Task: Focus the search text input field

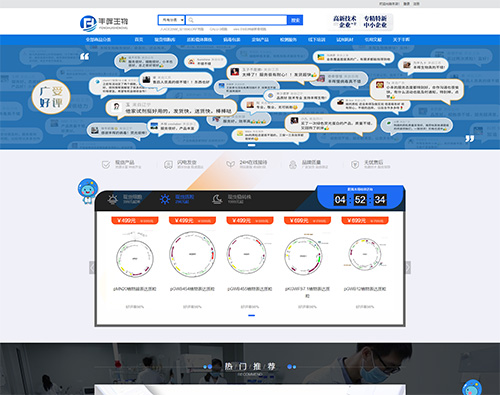Action: tap(236, 20)
